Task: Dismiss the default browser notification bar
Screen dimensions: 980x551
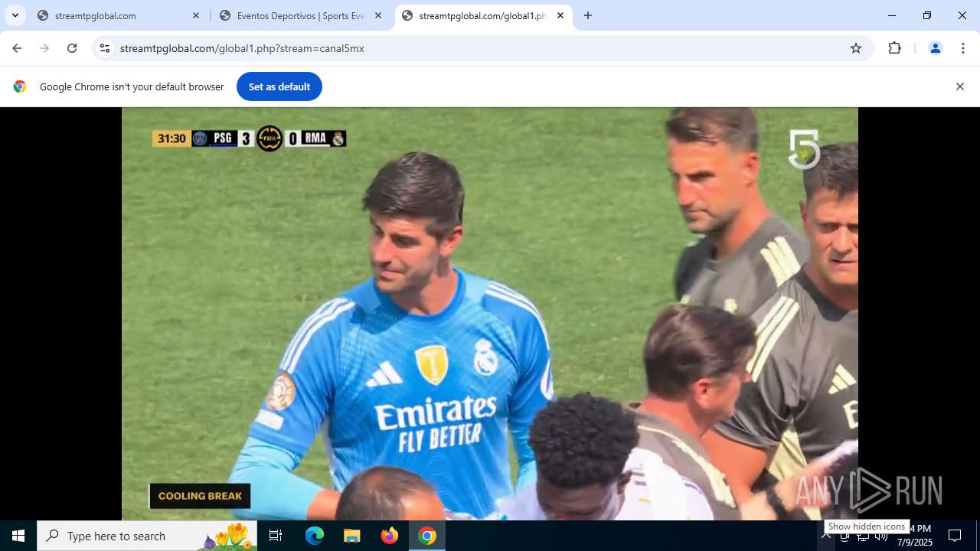Action: (959, 86)
